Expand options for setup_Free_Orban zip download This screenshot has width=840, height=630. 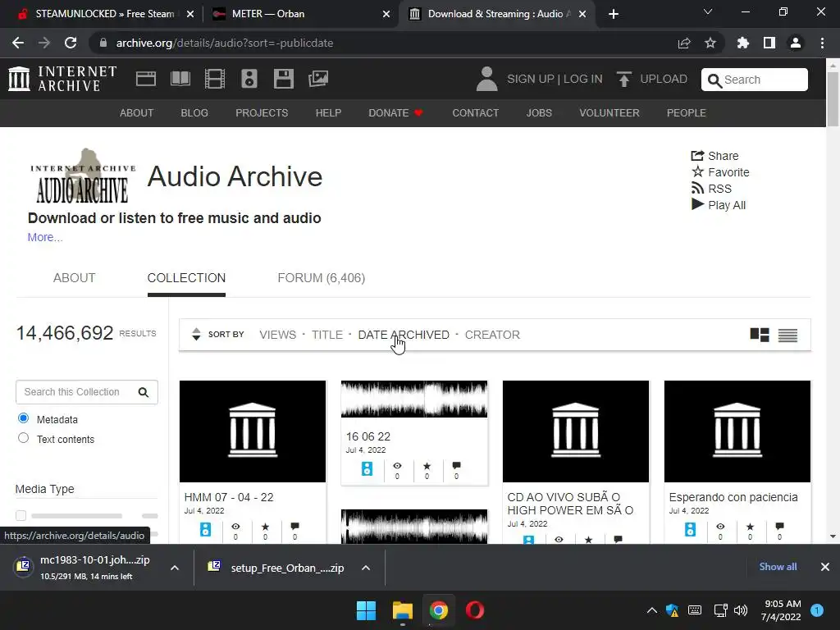pos(366,568)
